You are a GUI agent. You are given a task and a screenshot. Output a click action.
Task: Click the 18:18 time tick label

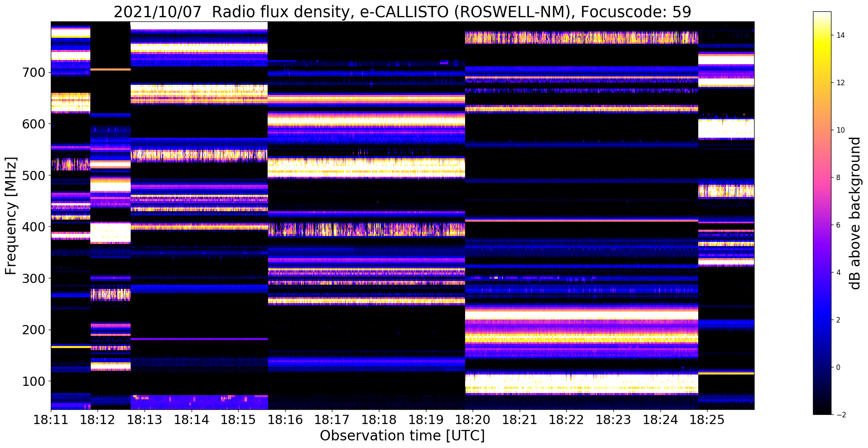pos(379,419)
